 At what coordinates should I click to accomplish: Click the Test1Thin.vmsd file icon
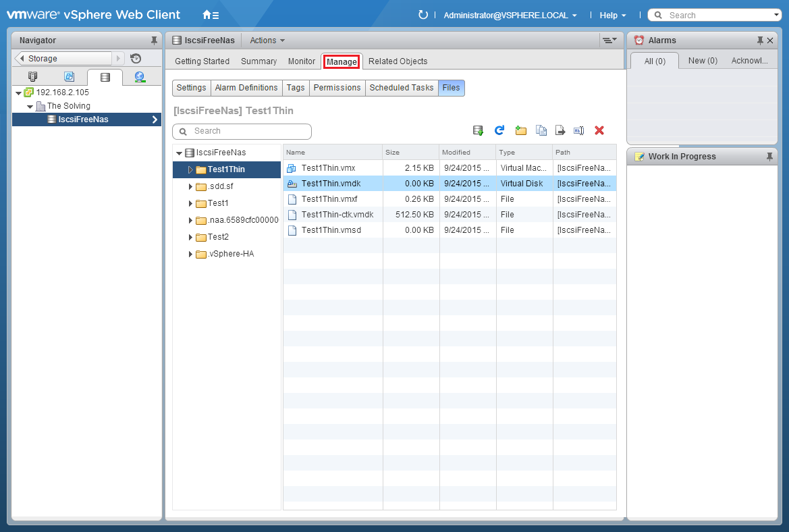292,230
